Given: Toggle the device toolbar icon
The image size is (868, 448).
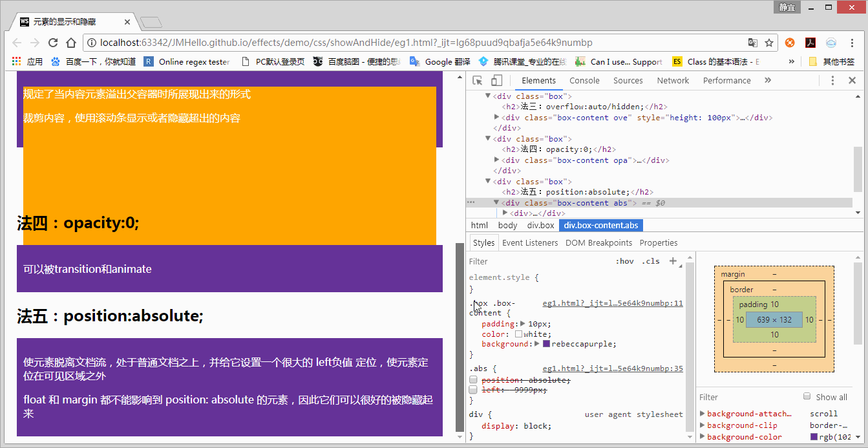Looking at the screenshot, I should [x=496, y=81].
